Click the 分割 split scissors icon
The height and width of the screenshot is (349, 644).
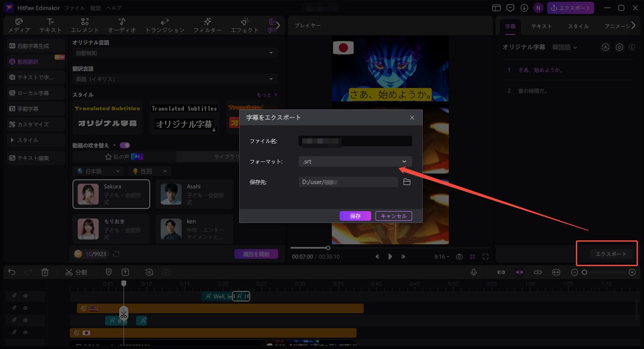(x=70, y=272)
